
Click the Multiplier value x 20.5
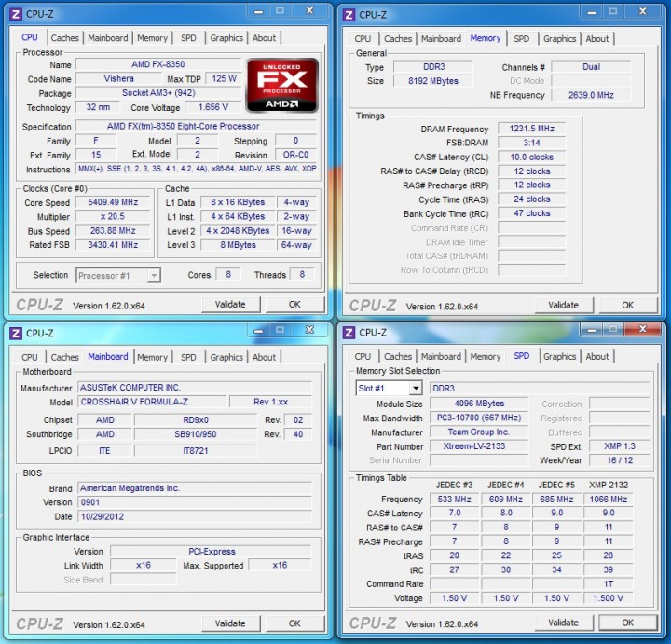113,216
